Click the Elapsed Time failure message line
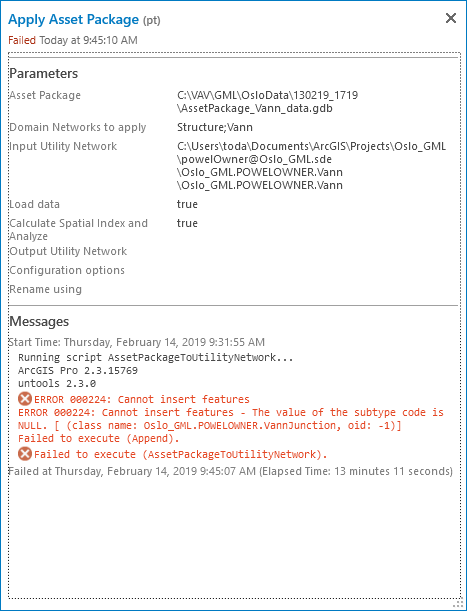Viewport: 467px width, 611px height. coord(230,471)
